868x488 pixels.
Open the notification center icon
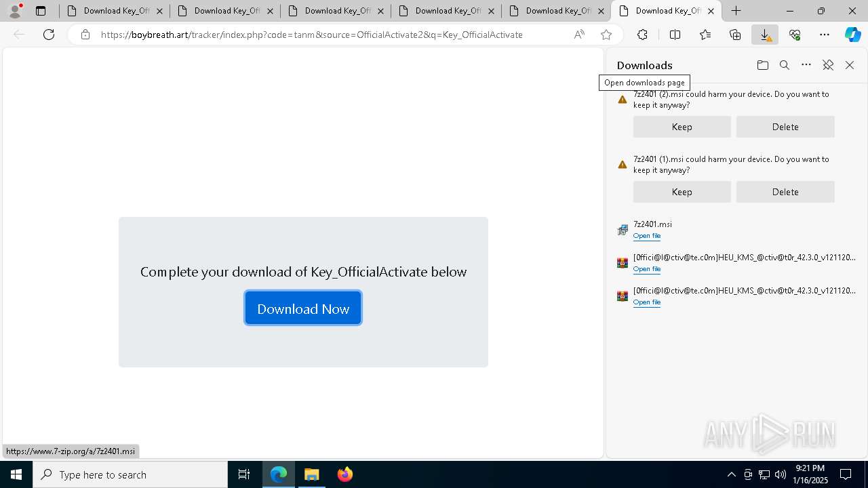click(x=846, y=474)
